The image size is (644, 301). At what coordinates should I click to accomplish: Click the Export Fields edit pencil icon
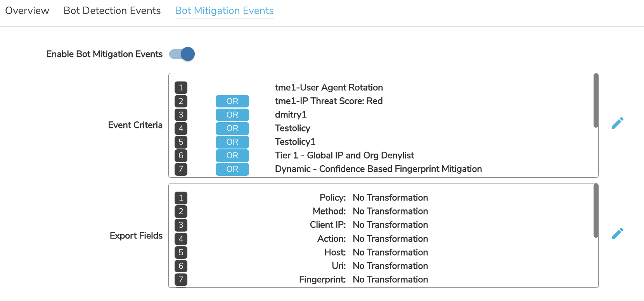point(617,234)
